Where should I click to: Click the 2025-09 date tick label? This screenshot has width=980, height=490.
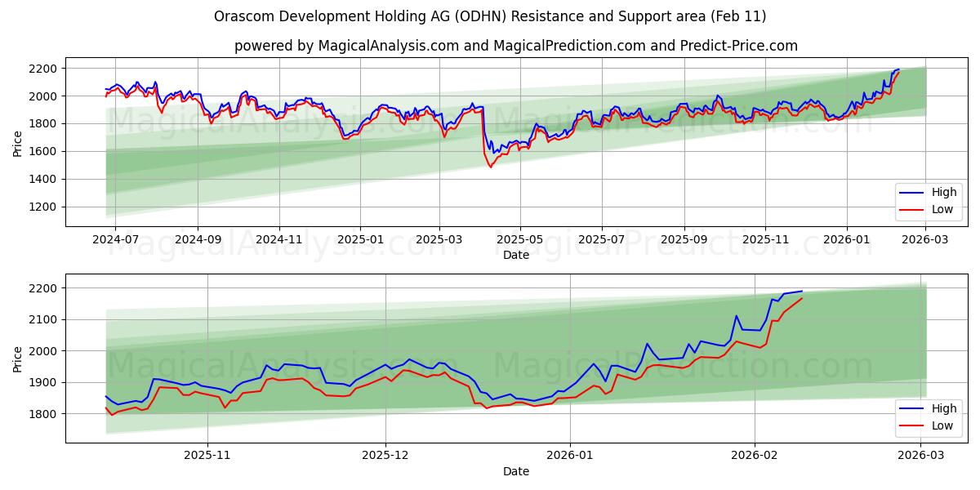684,239
